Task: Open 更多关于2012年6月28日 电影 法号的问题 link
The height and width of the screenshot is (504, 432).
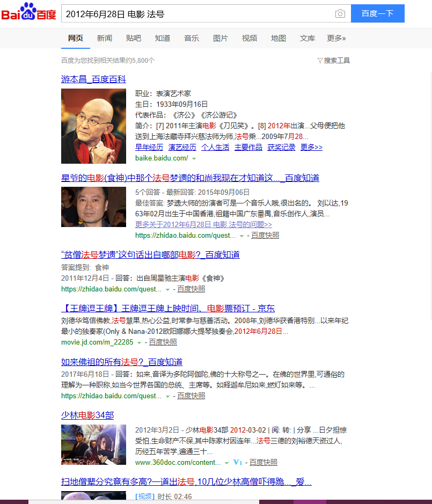Action: point(203,224)
